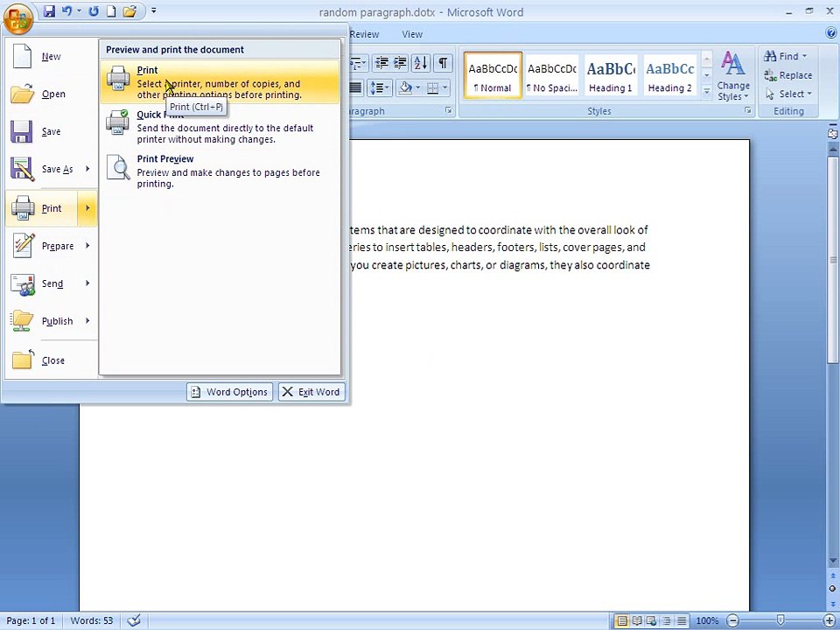The width and height of the screenshot is (840, 630).
Task: Click the Justify alignment icon
Action: [356, 87]
